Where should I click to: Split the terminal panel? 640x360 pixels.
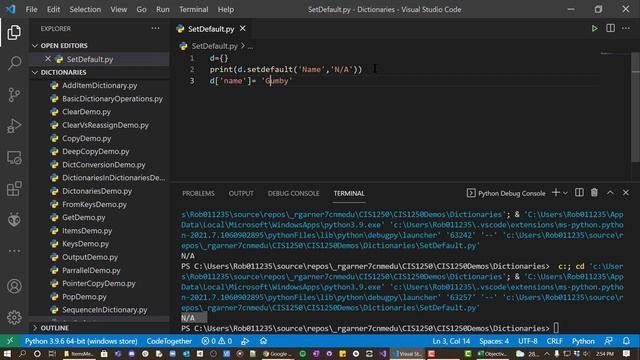pyautogui.click(x=579, y=193)
